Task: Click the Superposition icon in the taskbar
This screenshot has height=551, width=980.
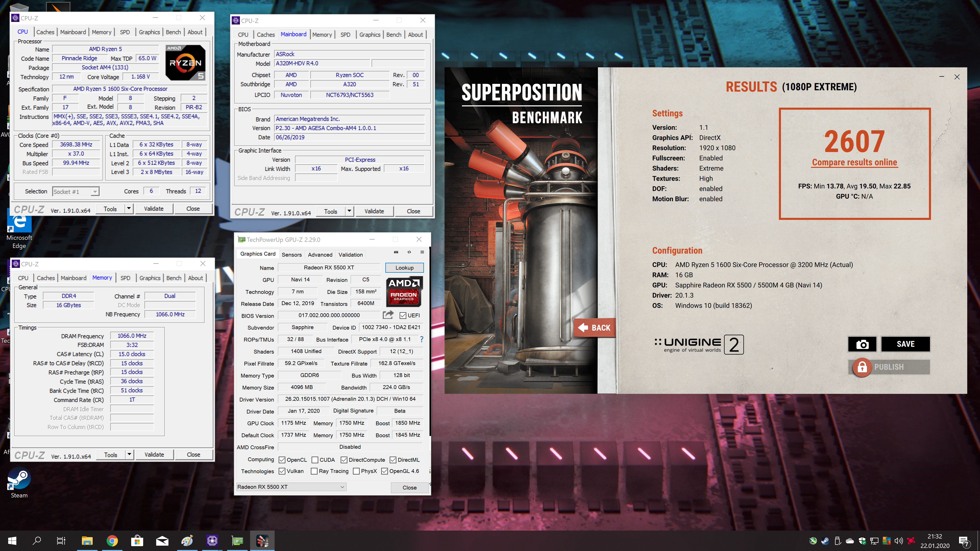Action: [x=262, y=540]
